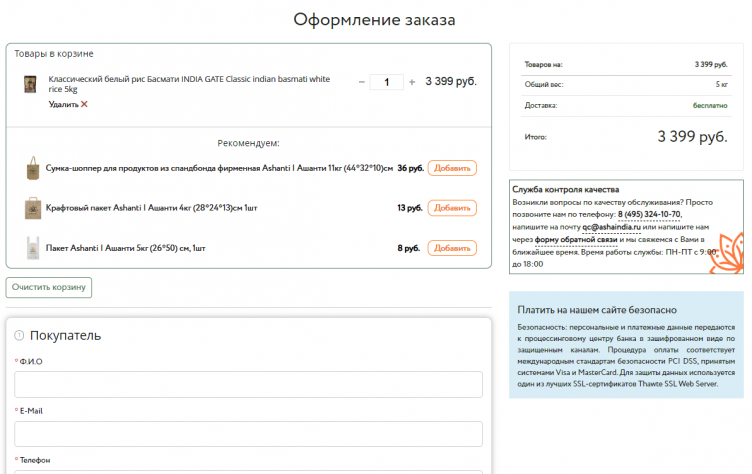Click the basmati rice product thumbnail
The width and height of the screenshot is (752, 474).
(x=31, y=84)
